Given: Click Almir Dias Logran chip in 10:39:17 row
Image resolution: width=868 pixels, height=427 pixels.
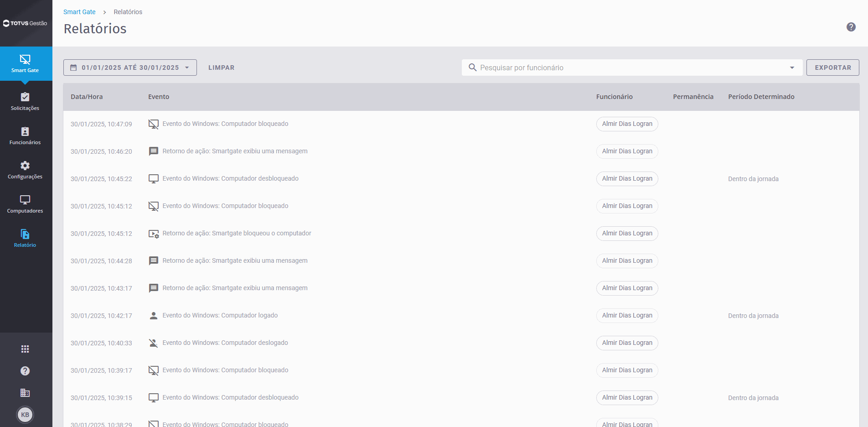Looking at the screenshot, I should click(x=627, y=370).
